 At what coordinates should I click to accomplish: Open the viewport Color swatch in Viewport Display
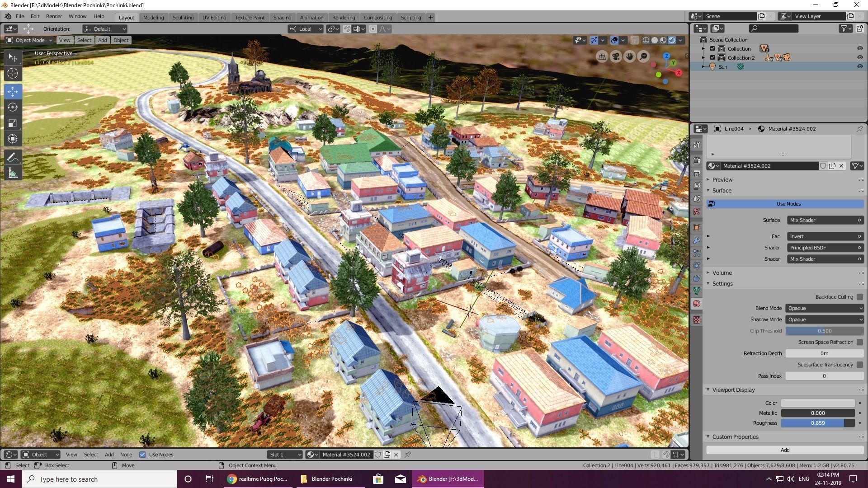tap(818, 403)
